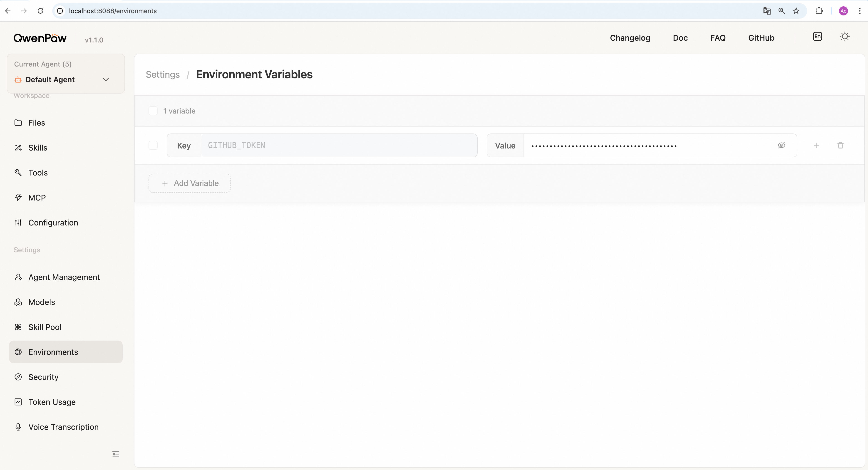Open the MCP section
Screen dimensions: 868x470
37,198
